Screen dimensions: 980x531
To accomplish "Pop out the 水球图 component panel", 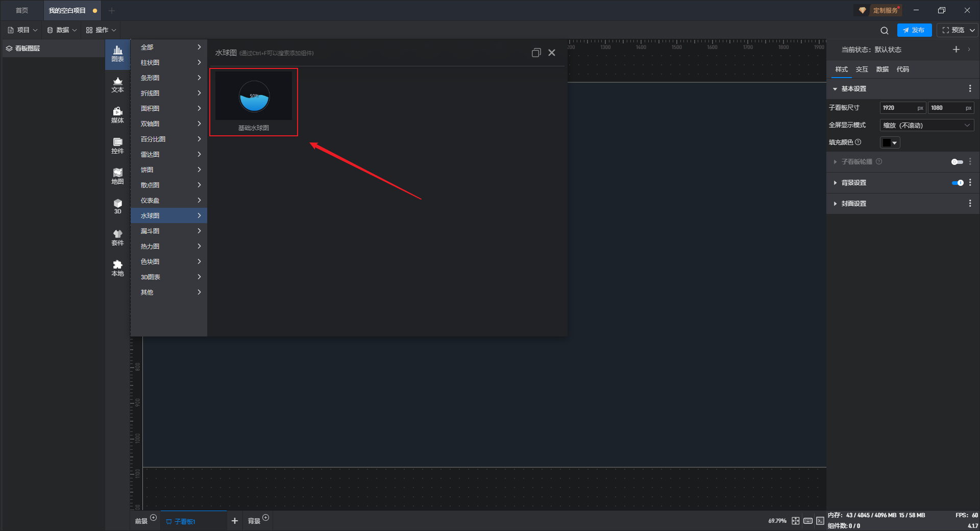I will point(536,53).
